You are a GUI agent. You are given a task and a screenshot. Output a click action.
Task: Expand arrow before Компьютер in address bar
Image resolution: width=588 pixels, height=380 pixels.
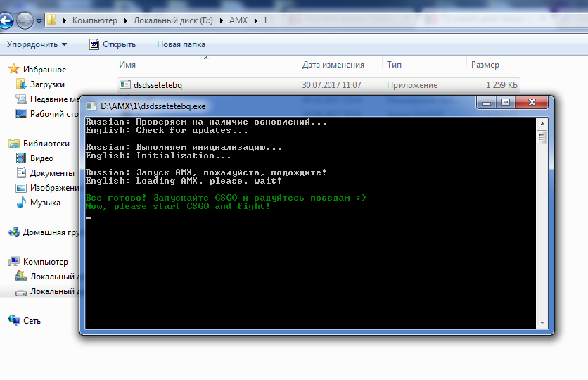(x=65, y=20)
